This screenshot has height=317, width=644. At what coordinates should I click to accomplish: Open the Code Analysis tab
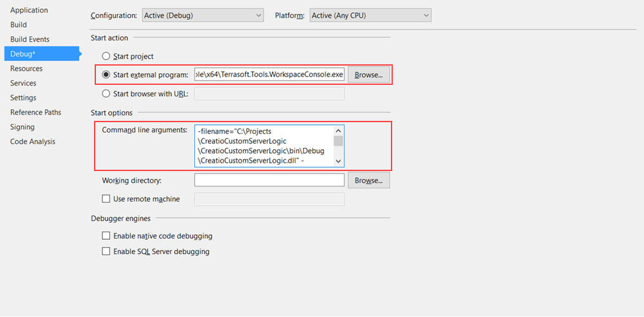(x=33, y=141)
